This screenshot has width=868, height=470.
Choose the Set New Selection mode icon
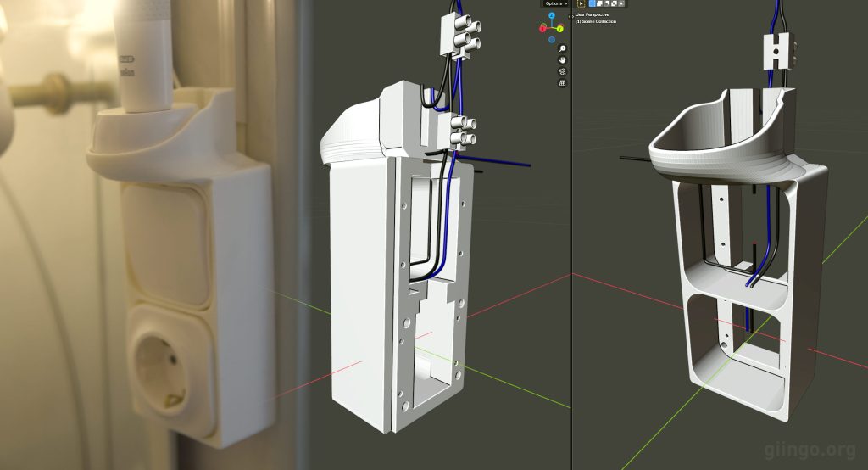pyautogui.click(x=593, y=4)
